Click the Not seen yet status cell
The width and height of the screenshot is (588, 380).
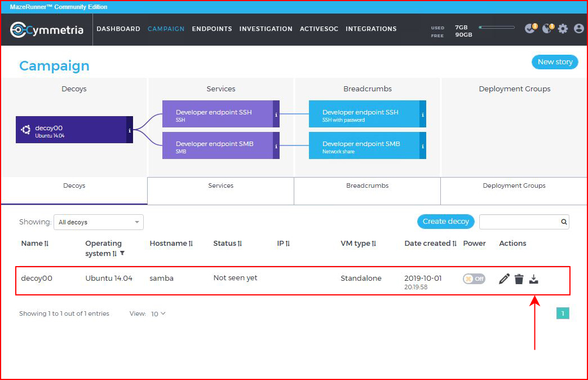235,278
